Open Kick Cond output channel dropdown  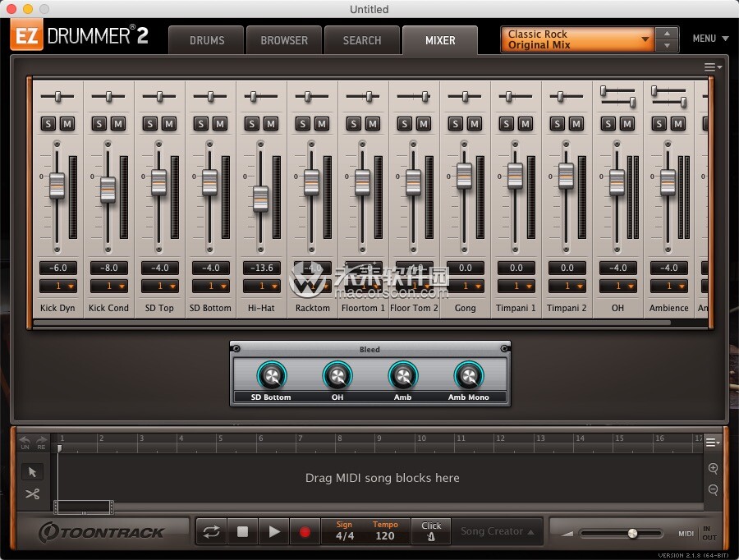coord(109,286)
